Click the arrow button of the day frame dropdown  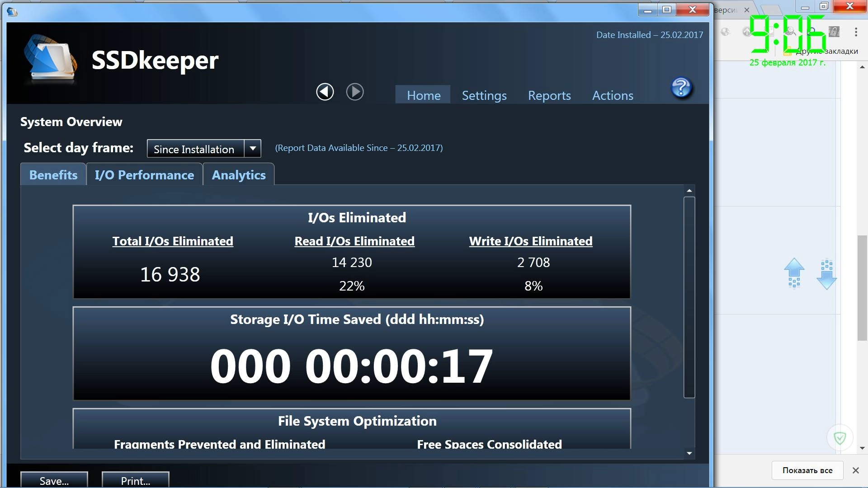[x=253, y=148]
